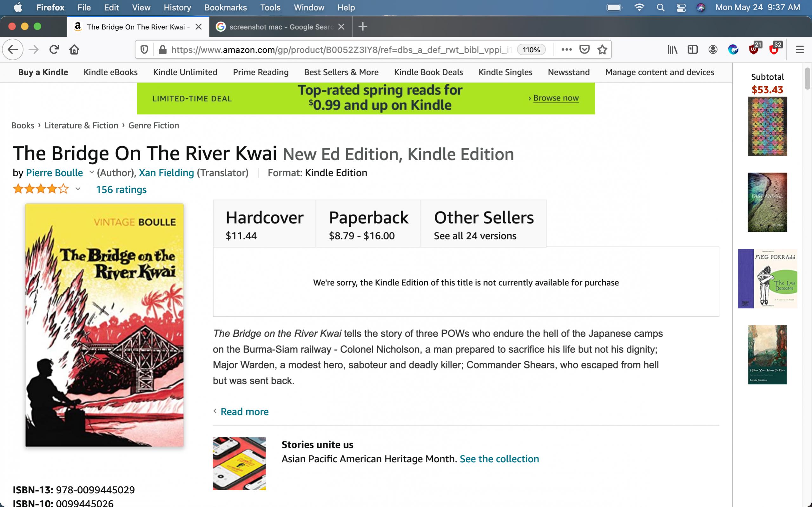Click the Bridge on River Kwai cover image
This screenshot has height=507, width=812.
(104, 325)
